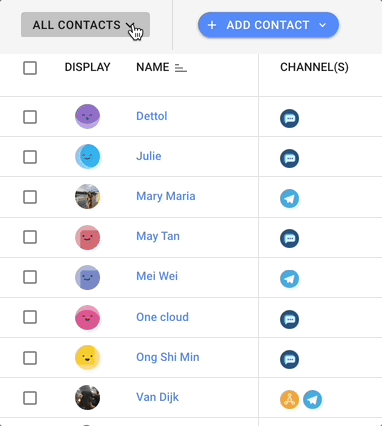Click the CHANNEL(S) column header
Image resolution: width=382 pixels, height=426 pixels.
pos(314,67)
